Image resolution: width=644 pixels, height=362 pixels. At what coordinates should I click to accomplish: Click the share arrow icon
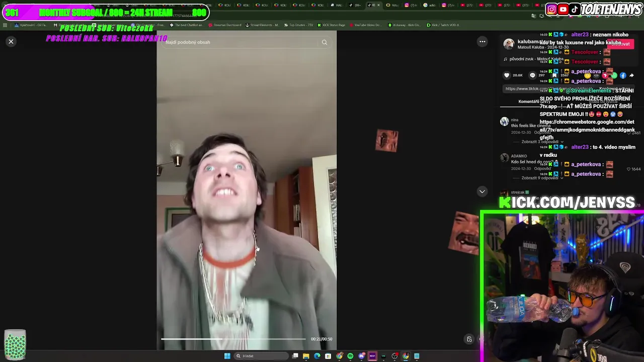point(631,75)
